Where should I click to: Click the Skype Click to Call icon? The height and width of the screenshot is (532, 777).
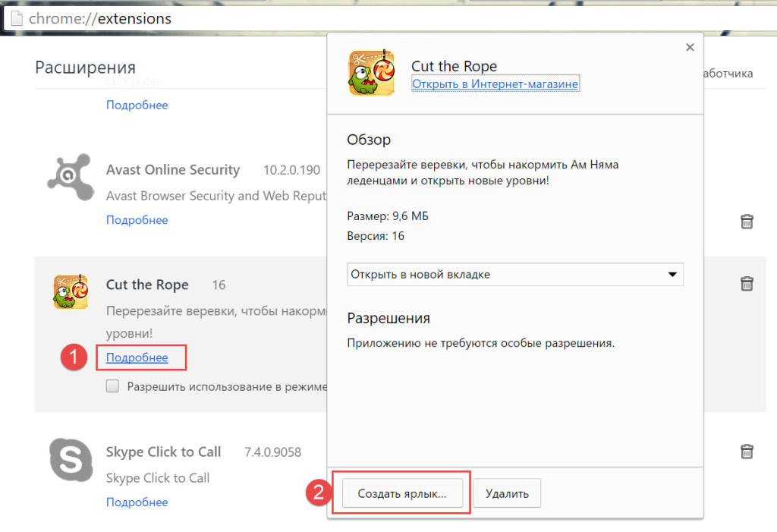(71, 460)
